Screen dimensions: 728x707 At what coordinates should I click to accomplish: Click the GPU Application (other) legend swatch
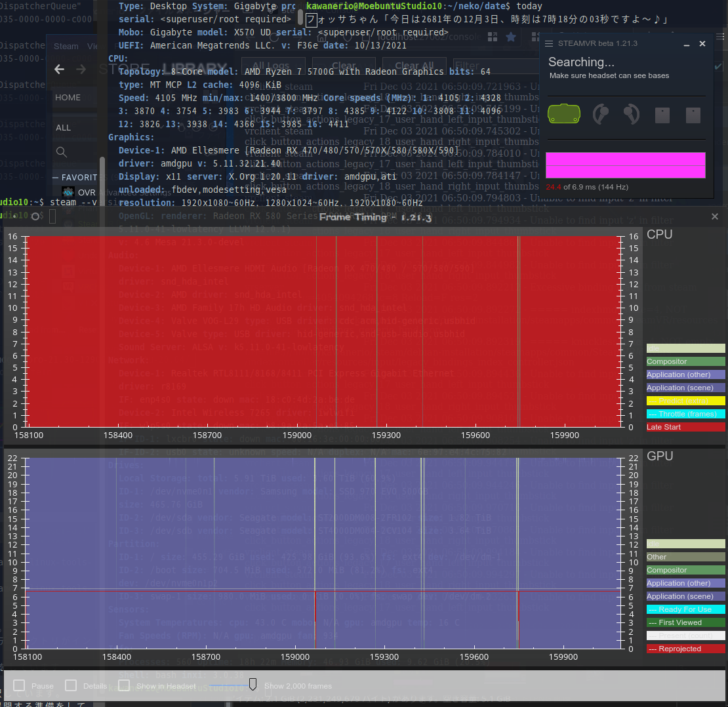(686, 583)
